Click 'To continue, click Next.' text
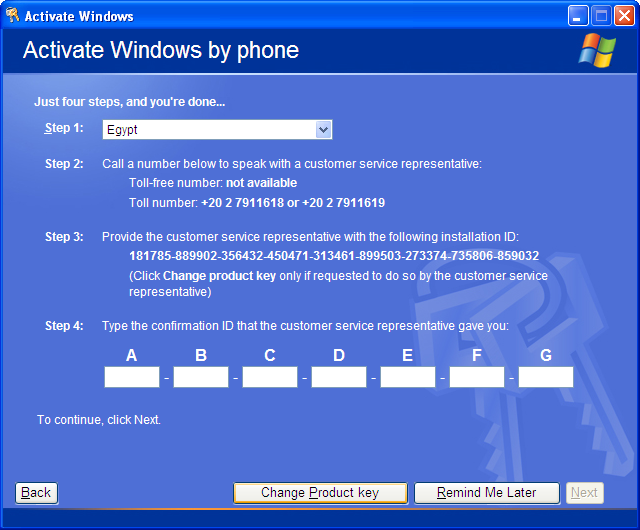Viewport: 640px width, 530px height. pos(99,420)
